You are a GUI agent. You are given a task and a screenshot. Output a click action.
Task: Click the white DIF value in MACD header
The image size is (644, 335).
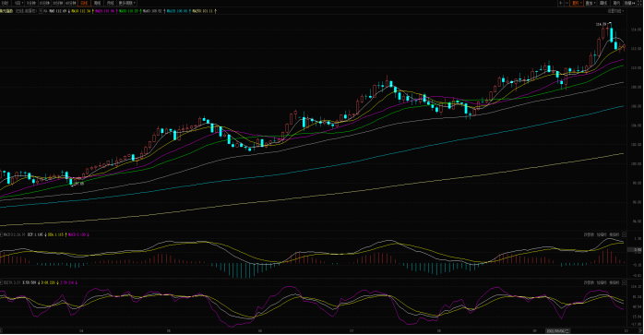[x=35, y=234]
